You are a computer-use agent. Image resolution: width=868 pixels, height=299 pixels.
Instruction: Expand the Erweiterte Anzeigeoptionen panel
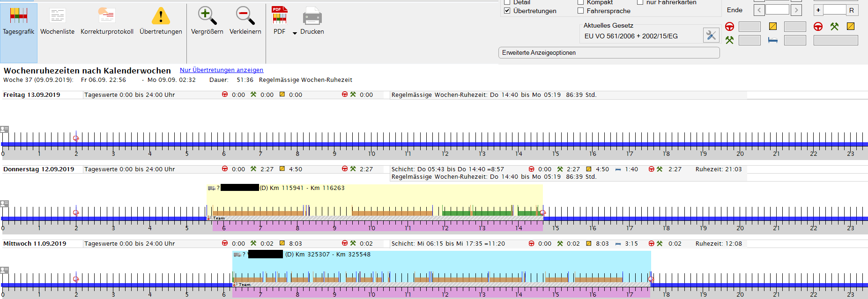pyautogui.click(x=608, y=53)
